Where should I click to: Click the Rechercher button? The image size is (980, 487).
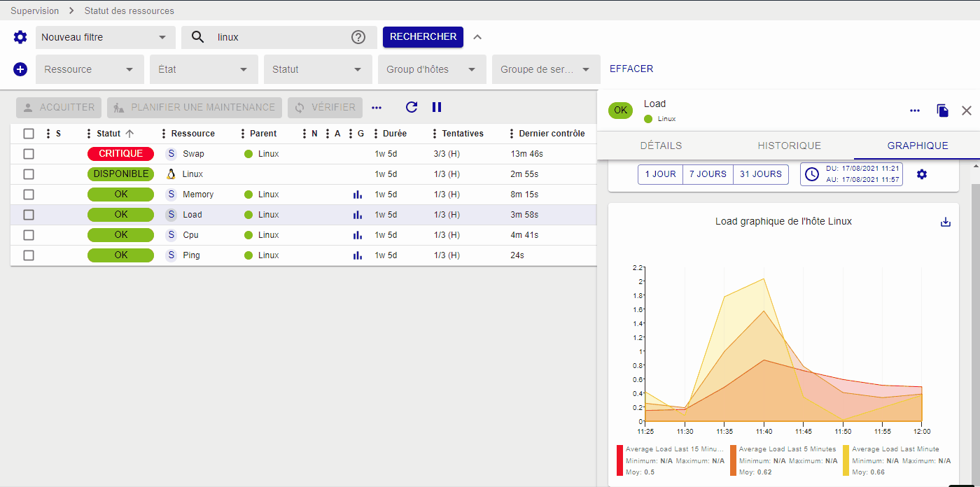[423, 36]
